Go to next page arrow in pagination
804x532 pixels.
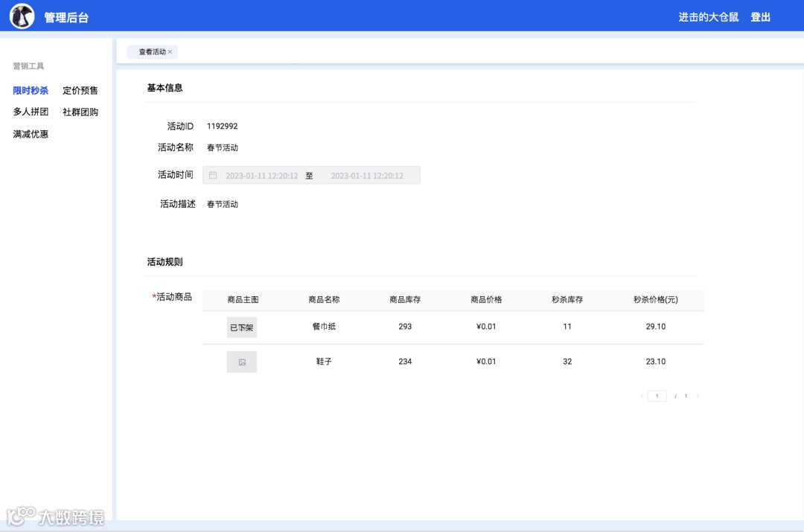[698, 396]
